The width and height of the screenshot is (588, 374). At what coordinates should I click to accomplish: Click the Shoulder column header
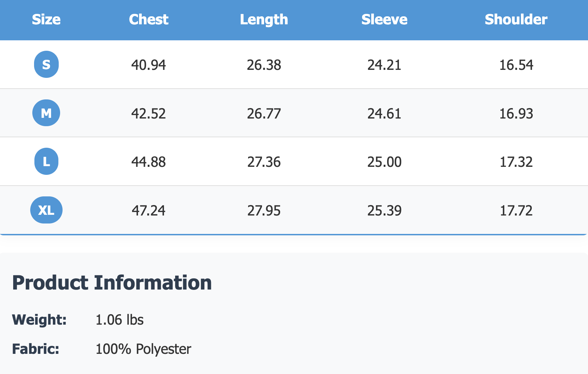(516, 19)
